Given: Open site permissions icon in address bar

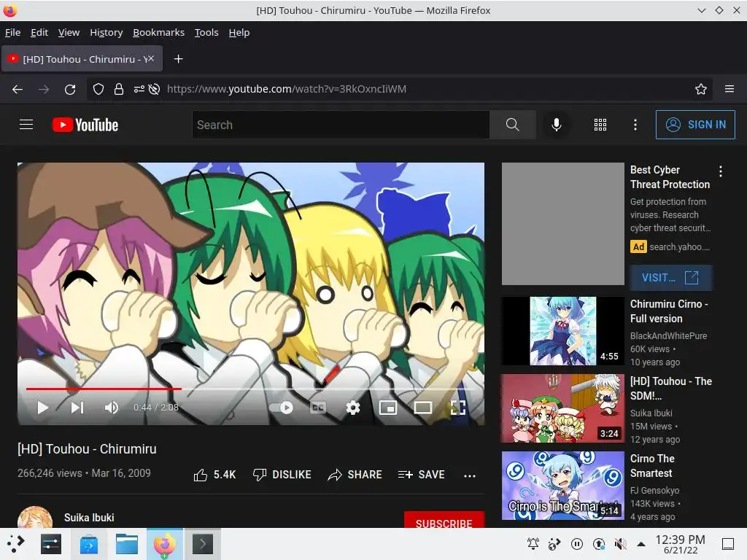Looking at the screenshot, I should 139,89.
